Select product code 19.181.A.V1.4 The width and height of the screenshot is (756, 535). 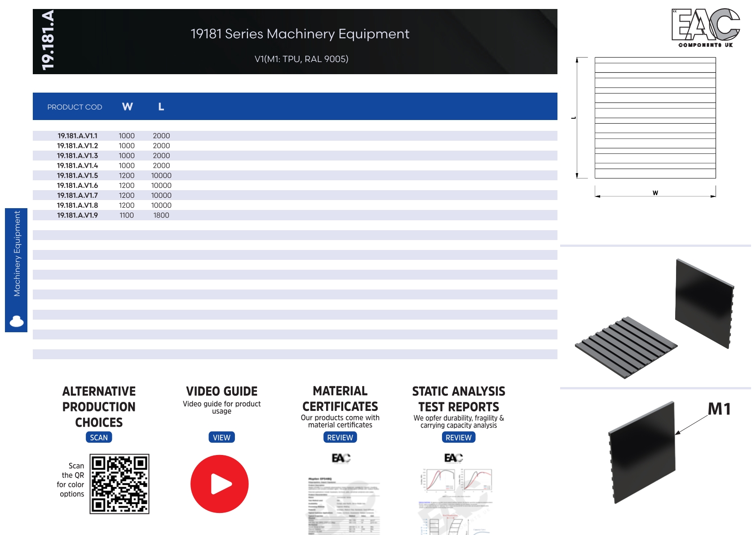[x=77, y=165]
